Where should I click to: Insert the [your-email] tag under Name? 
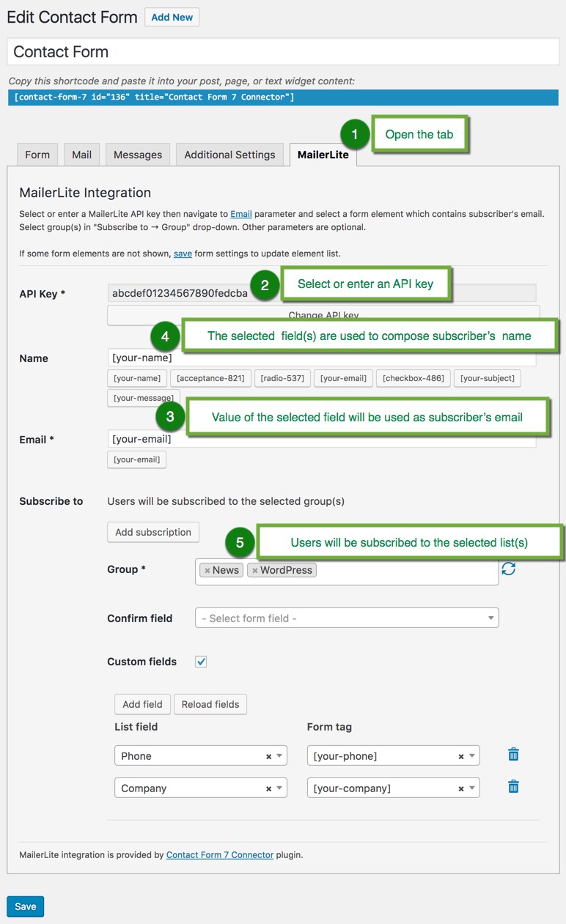pyautogui.click(x=344, y=378)
